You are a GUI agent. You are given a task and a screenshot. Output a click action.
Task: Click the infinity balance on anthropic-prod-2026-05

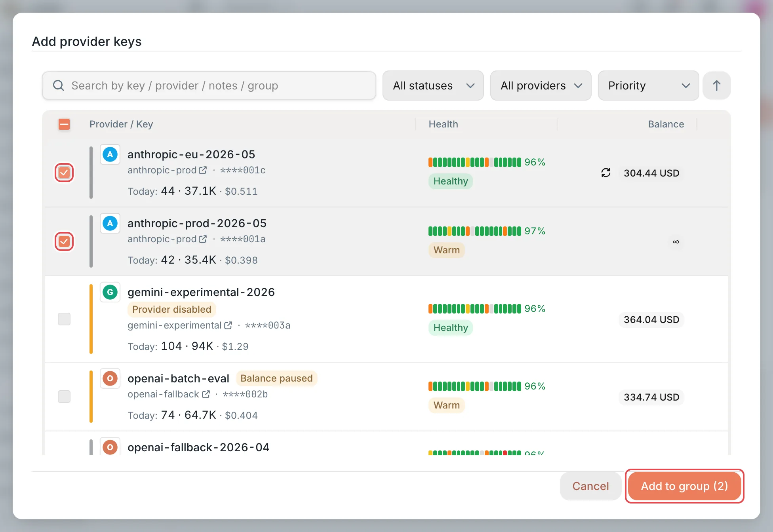[x=676, y=241]
